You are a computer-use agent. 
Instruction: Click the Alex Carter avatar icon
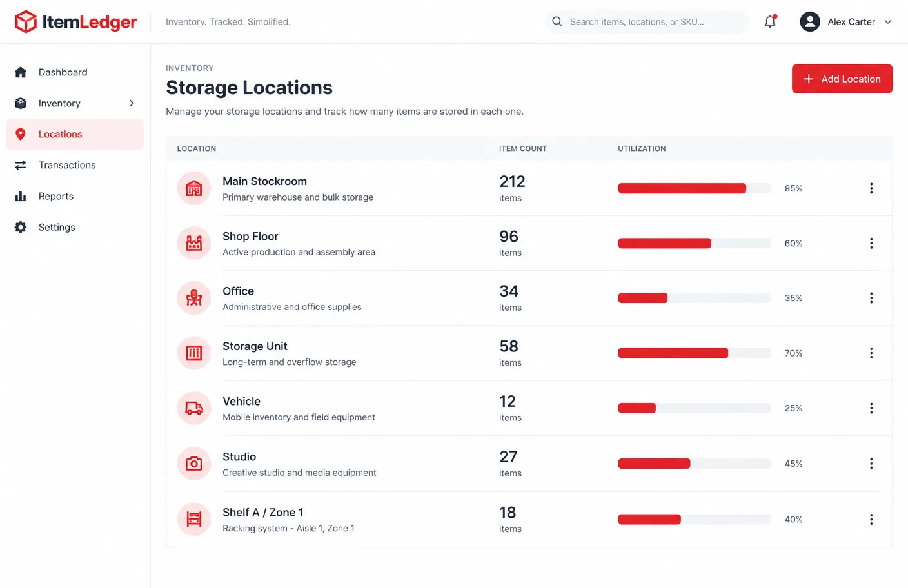pos(810,22)
